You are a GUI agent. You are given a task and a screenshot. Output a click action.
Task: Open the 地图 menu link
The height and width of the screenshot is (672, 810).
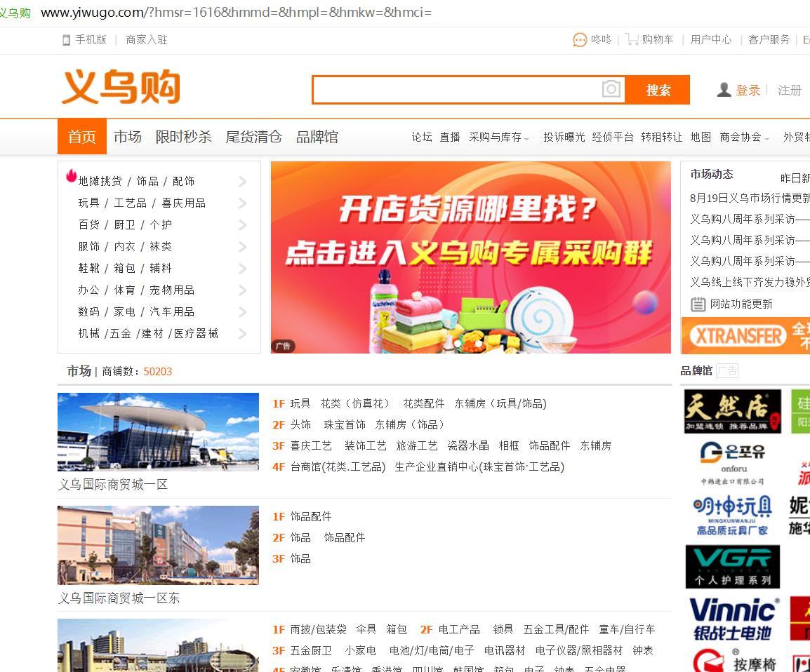[x=701, y=137]
